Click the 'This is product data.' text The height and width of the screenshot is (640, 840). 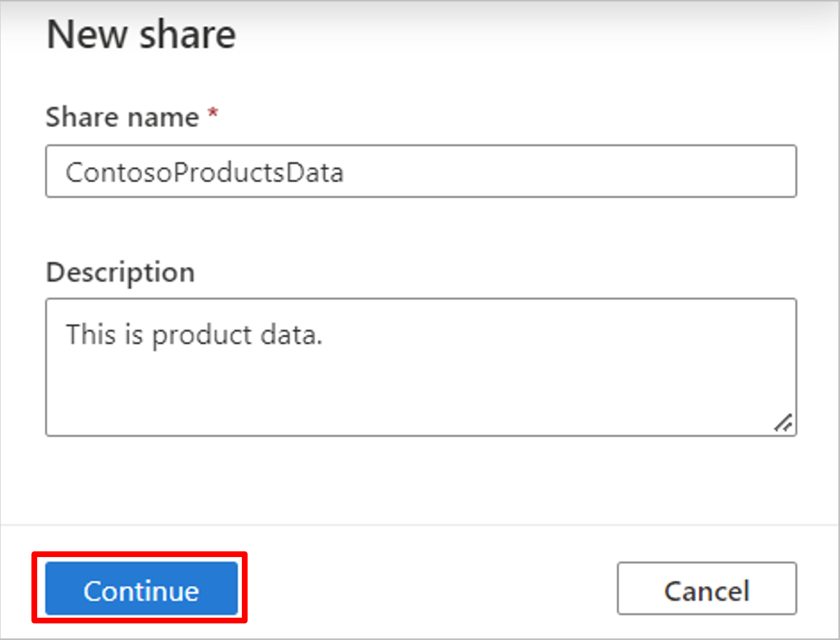194,335
